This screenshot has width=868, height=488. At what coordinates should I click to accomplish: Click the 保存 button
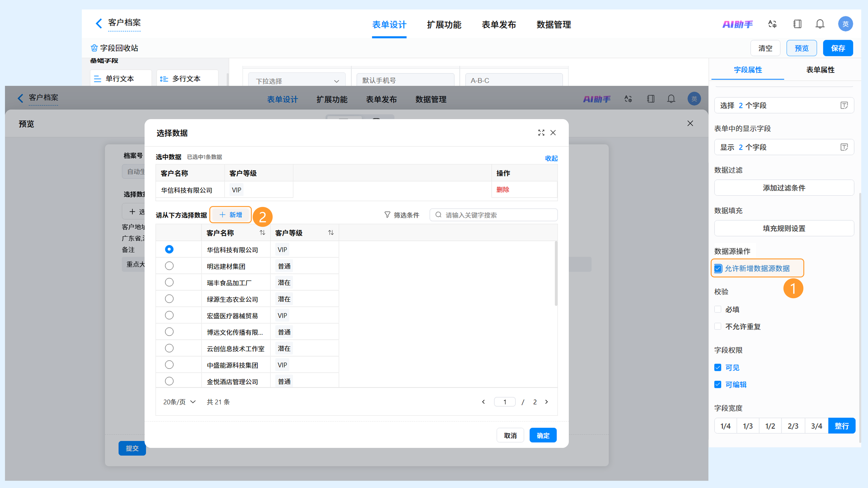[838, 48]
